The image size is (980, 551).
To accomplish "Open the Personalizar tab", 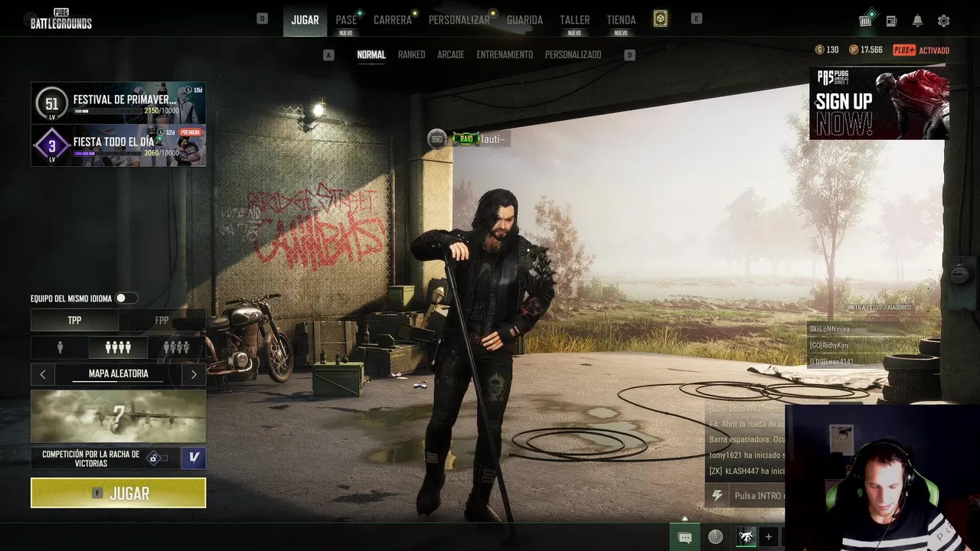I will [x=459, y=20].
